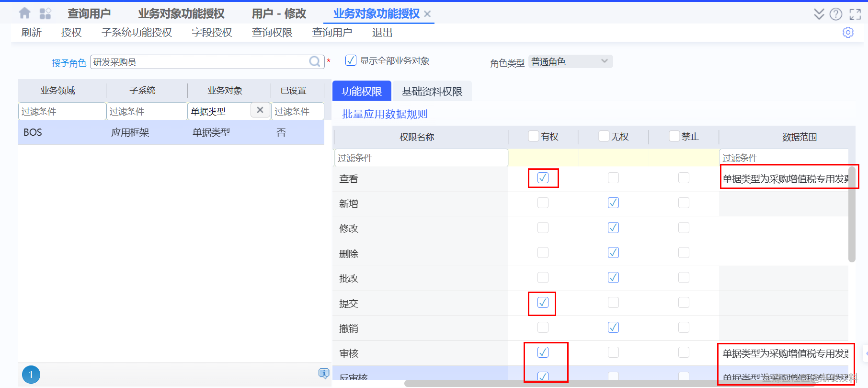Image resolution: width=868 pixels, height=388 pixels.
Task: Uncheck 无权 for 撤销 row
Action: (x=613, y=328)
